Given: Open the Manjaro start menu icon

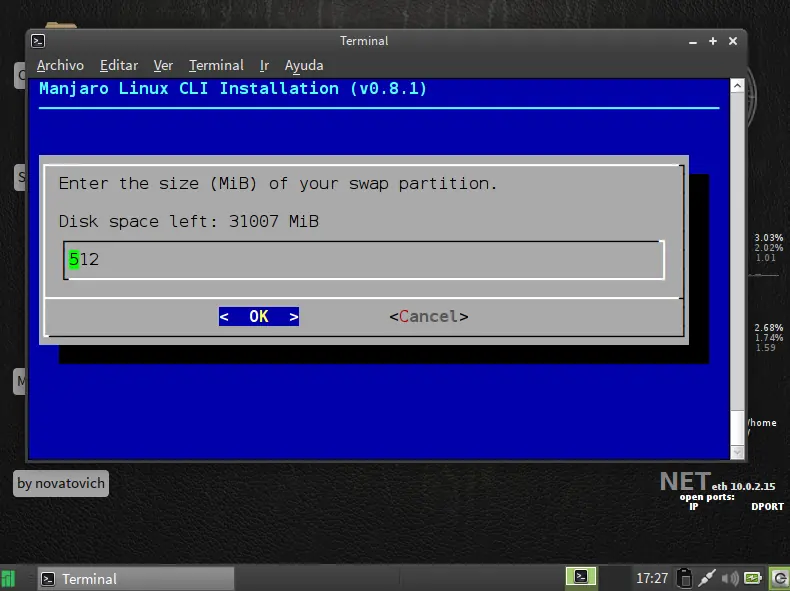Looking at the screenshot, I should pyautogui.click(x=8, y=579).
